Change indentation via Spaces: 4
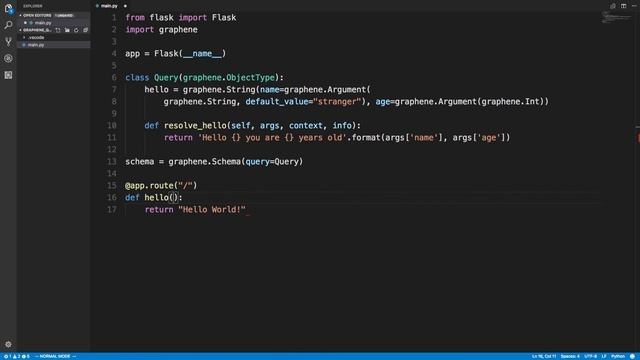 (x=570, y=356)
